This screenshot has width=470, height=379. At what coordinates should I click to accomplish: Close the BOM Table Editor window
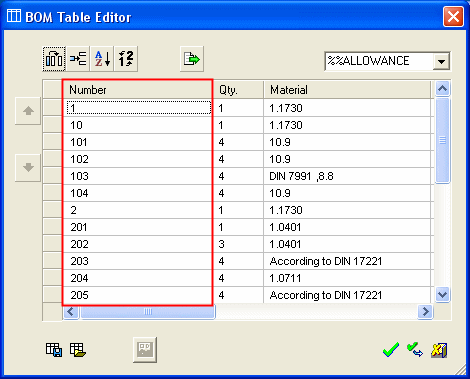coord(453,16)
